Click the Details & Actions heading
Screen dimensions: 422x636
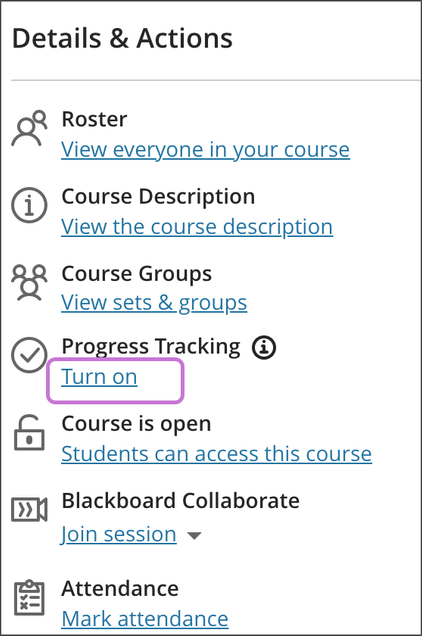[x=122, y=39]
